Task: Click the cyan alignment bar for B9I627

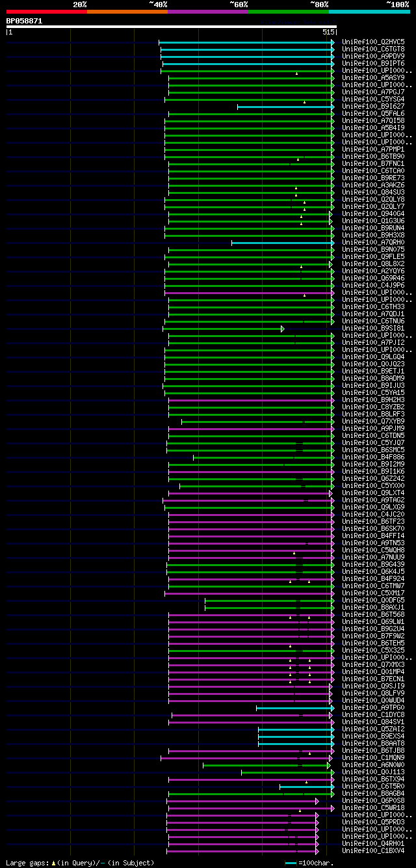Action: [x=285, y=106]
